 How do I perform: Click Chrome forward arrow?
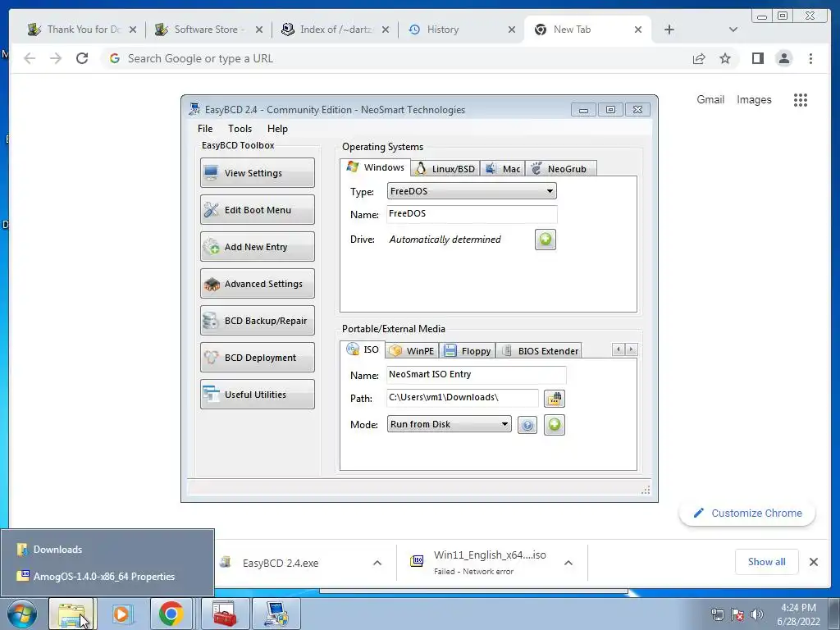(x=56, y=58)
